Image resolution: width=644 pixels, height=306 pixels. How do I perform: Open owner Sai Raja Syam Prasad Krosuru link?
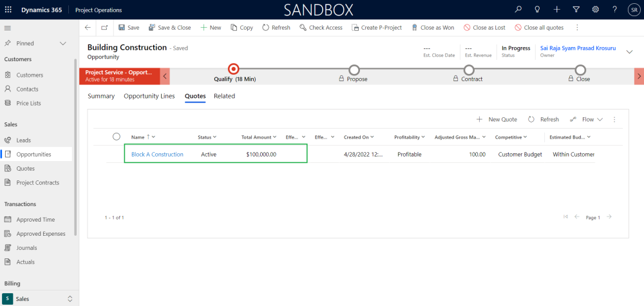[x=578, y=48]
